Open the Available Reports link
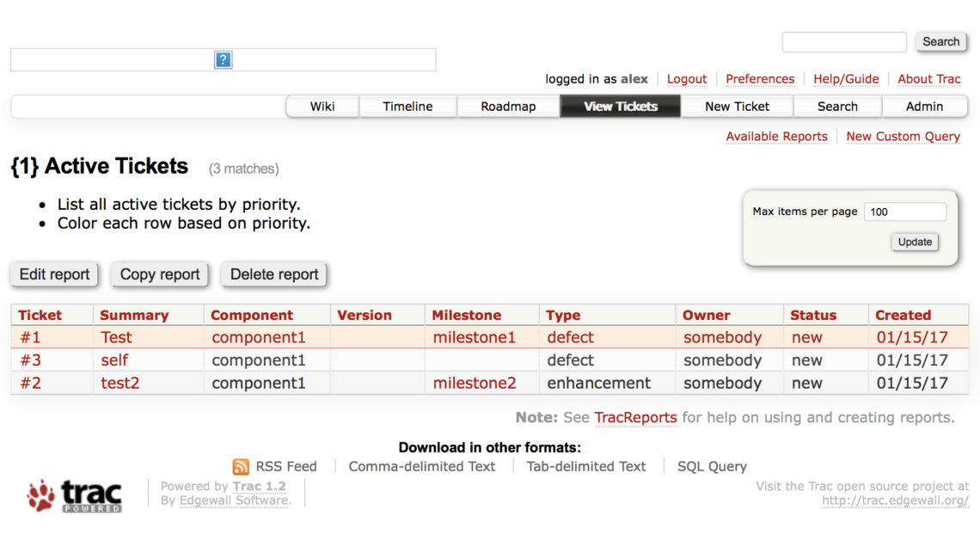The width and height of the screenshot is (980, 559). (776, 136)
